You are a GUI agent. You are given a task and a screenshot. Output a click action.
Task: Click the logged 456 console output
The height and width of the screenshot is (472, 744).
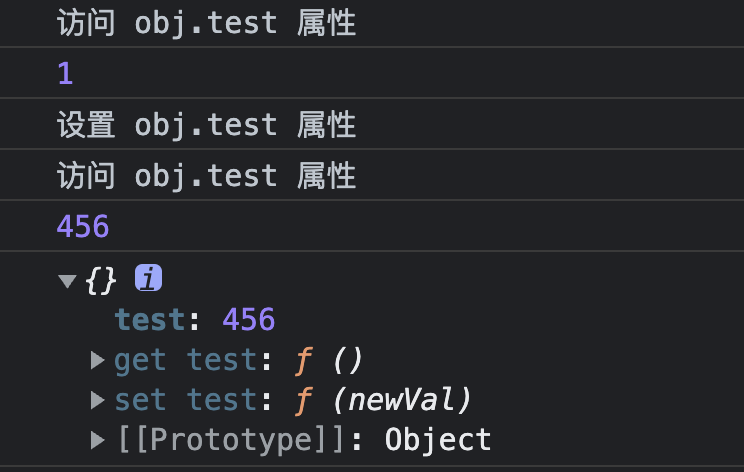pos(83,226)
